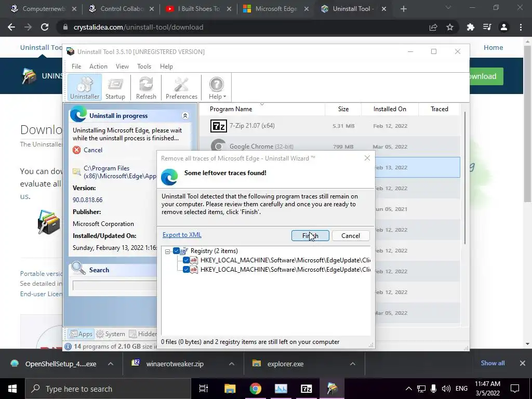
Task: Open Chrome extensions puzzle icon
Action: click(470, 27)
